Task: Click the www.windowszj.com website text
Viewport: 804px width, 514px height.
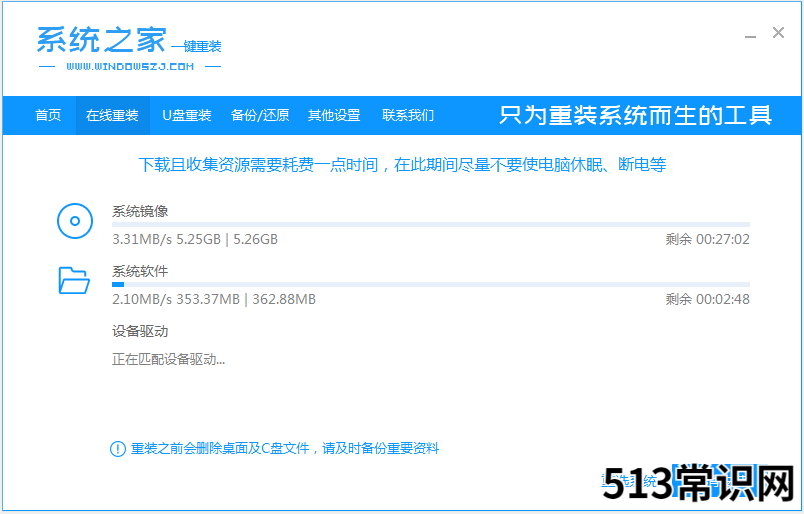Action: [130, 67]
